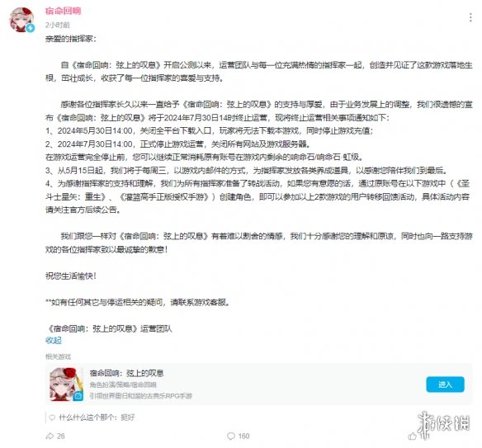Open the poster's profile avatar picture
Image resolution: width=482 pixels, height=448 pixels.
point(21,20)
